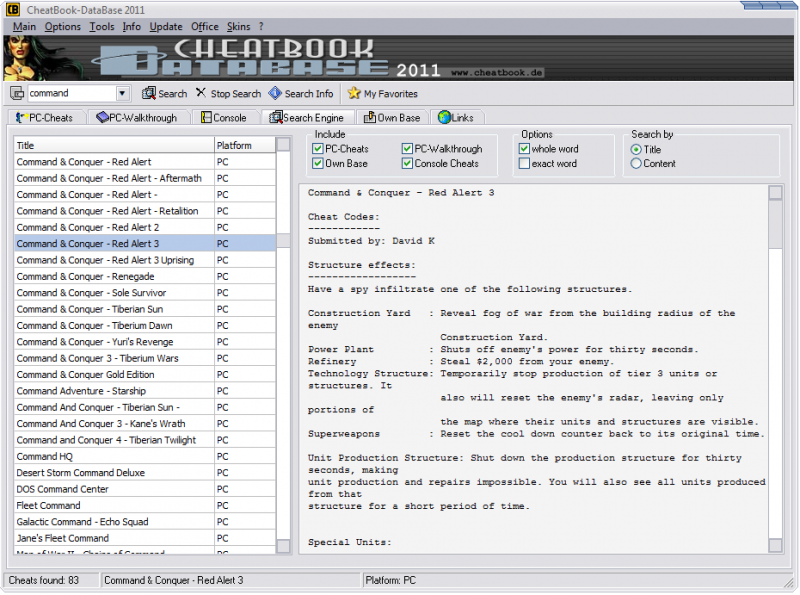Toggle the PC-Cheats include checkbox

(x=318, y=149)
